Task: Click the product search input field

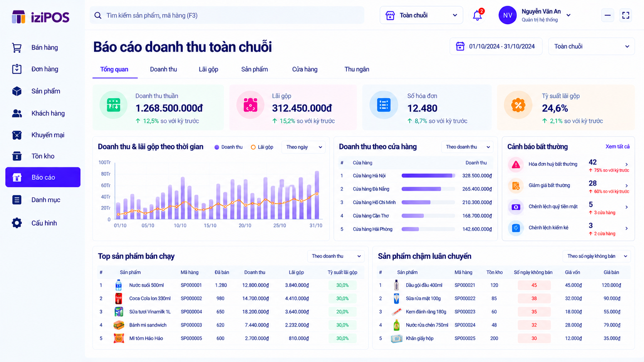Action: [227, 15]
